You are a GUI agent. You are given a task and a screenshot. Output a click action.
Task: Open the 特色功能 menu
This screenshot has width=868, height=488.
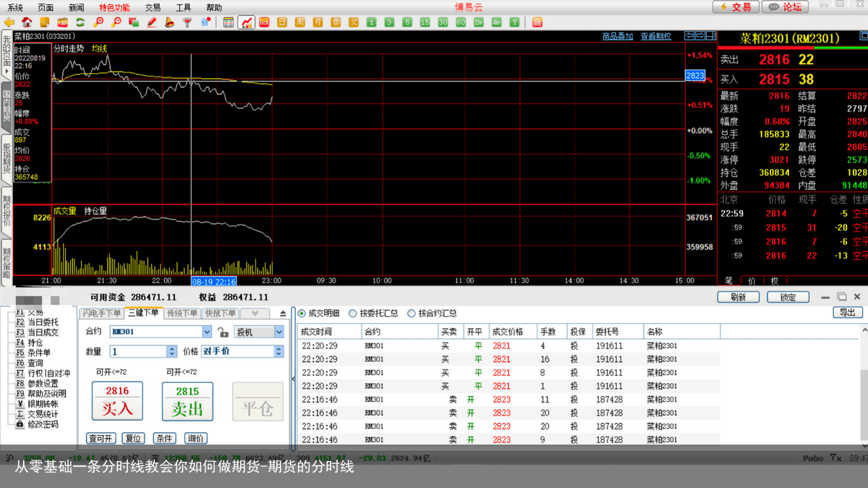pyautogui.click(x=114, y=7)
